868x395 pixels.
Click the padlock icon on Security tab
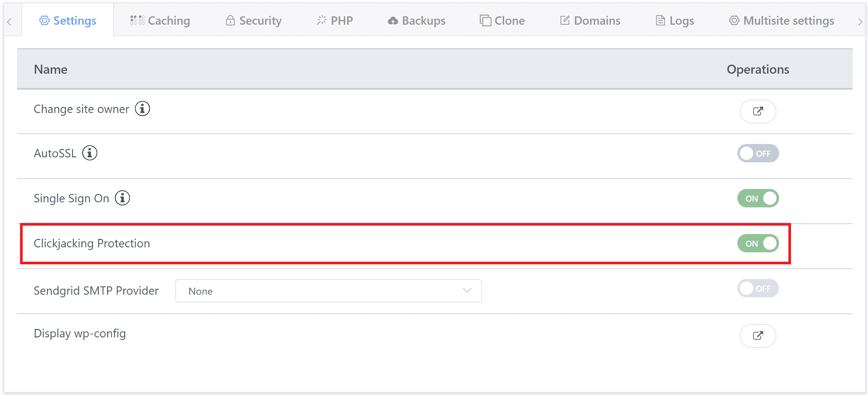230,20
